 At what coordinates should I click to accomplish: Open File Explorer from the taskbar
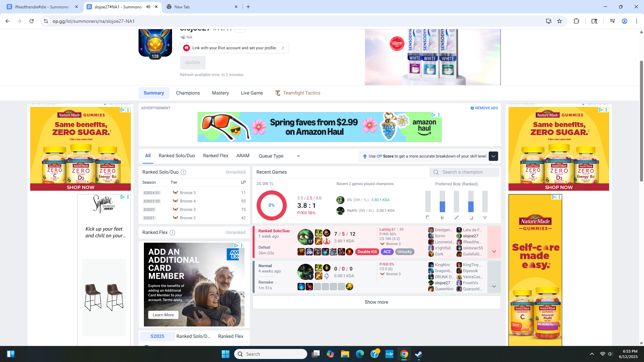[x=345, y=354]
